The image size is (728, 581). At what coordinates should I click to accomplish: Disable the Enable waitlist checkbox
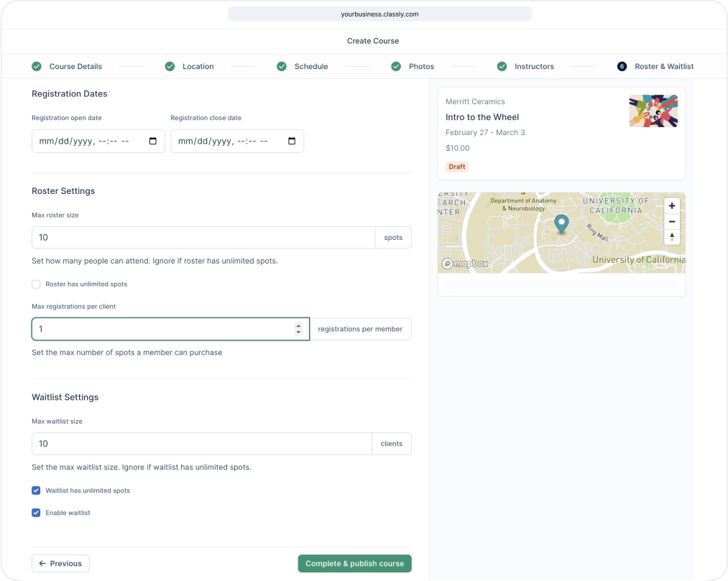(x=36, y=512)
